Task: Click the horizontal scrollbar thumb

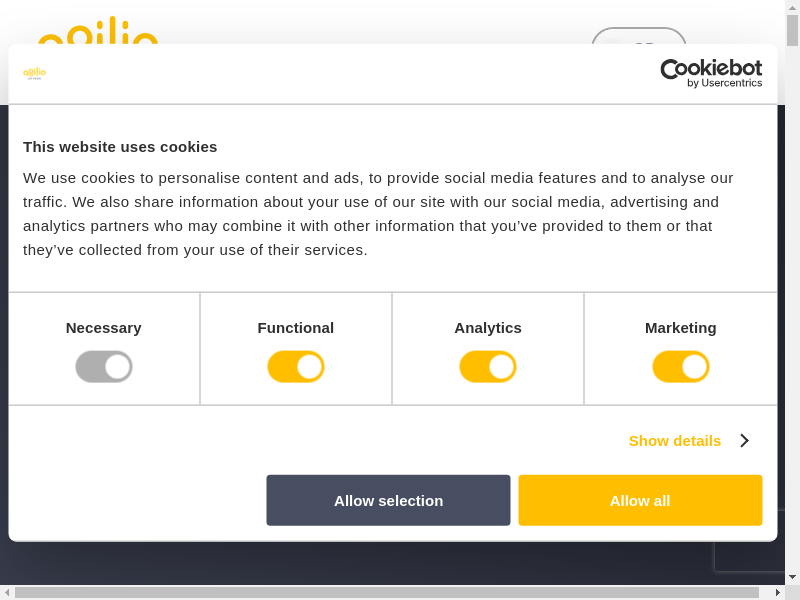Action: tap(386, 592)
